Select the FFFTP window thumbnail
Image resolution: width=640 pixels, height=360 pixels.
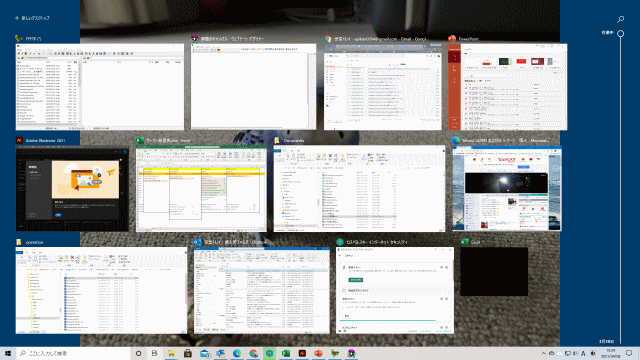(100, 87)
